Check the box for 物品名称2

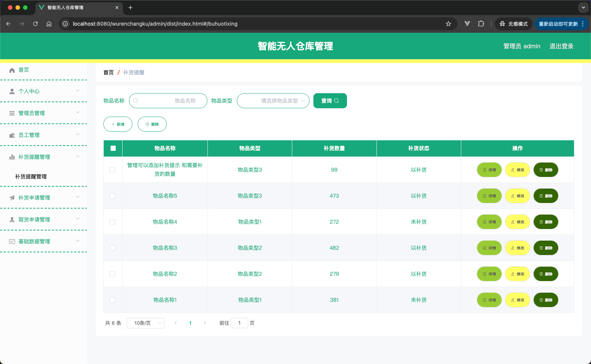(112, 274)
